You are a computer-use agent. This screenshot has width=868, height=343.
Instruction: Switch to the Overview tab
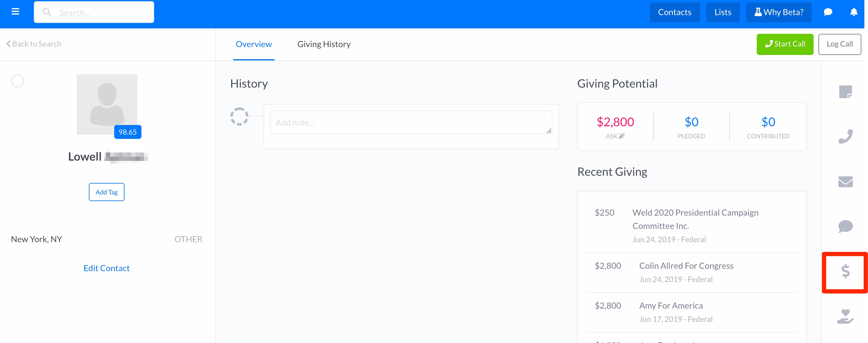(253, 44)
